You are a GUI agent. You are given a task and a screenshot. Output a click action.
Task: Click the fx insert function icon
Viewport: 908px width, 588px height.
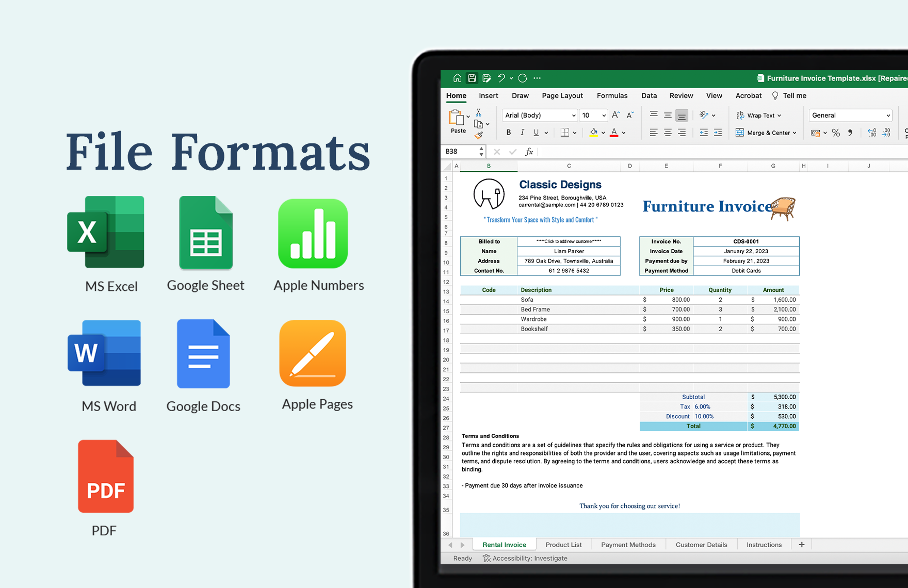(x=529, y=152)
